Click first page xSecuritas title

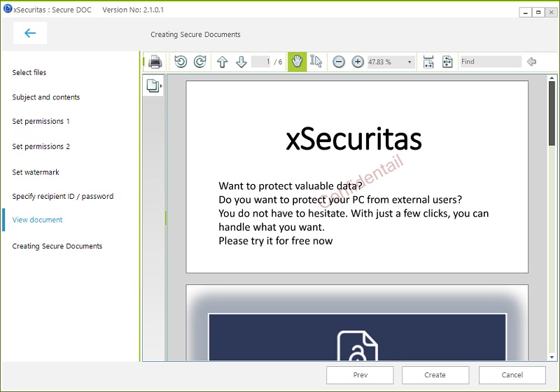353,139
